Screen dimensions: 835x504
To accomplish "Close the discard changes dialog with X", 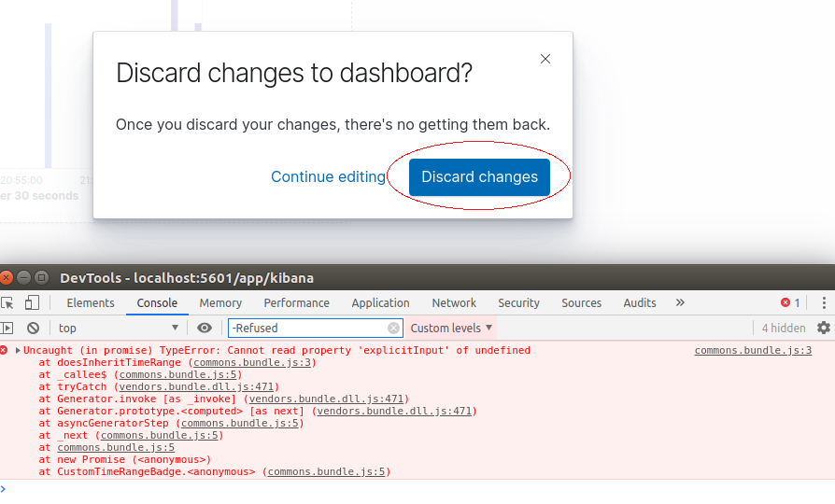I will [545, 59].
